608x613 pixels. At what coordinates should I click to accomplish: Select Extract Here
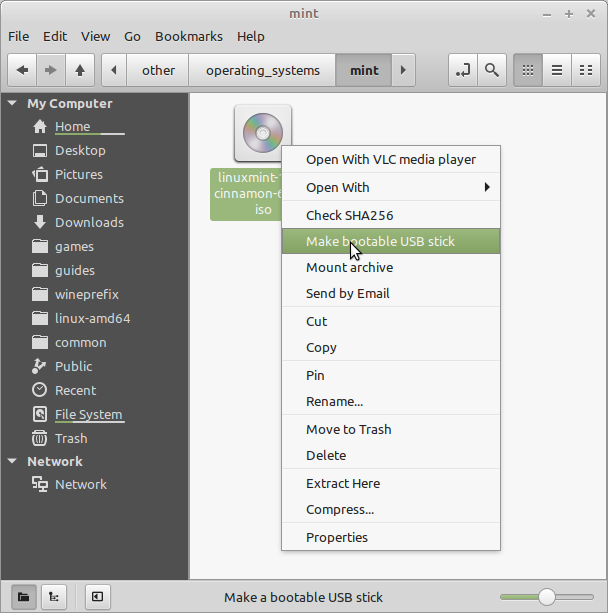[x=391, y=484]
